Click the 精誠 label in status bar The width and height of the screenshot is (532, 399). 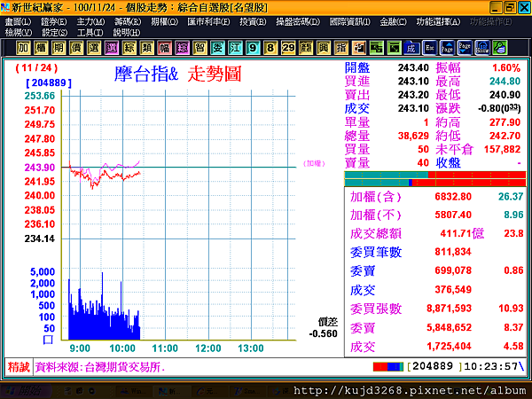(19, 367)
